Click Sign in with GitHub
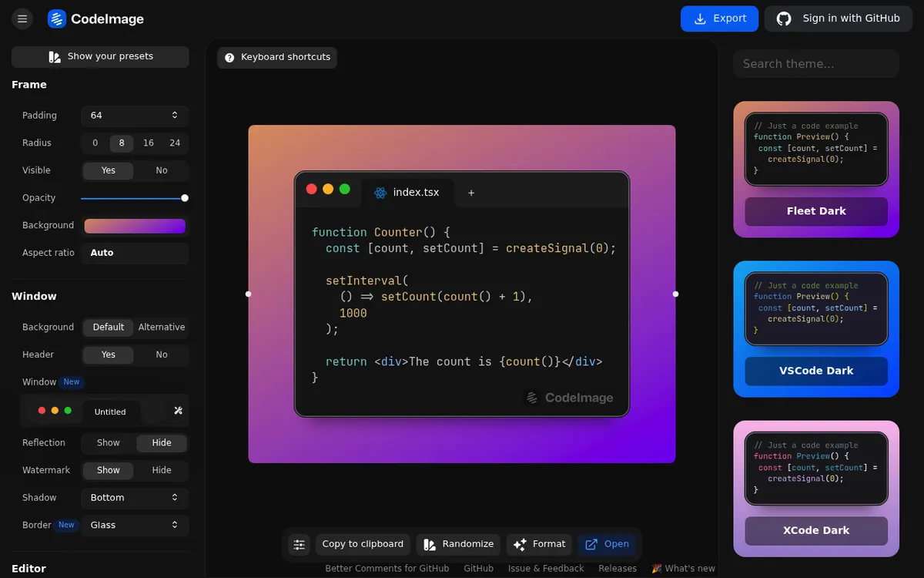The height and width of the screenshot is (578, 924). (839, 18)
